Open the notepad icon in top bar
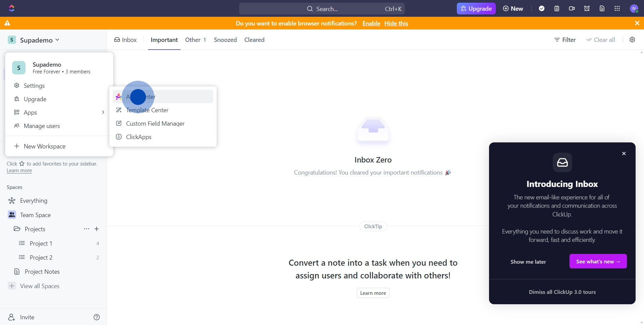This screenshot has width=644, height=325. (557, 9)
